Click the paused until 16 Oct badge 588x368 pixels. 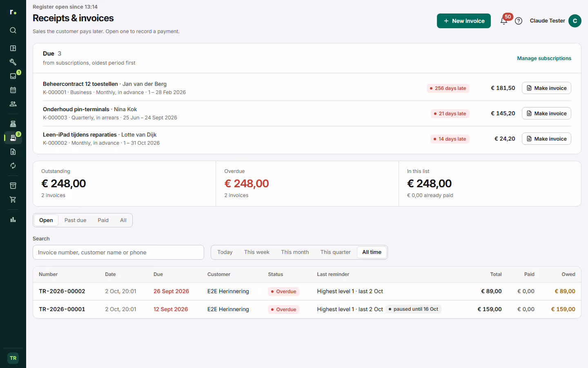(413, 309)
